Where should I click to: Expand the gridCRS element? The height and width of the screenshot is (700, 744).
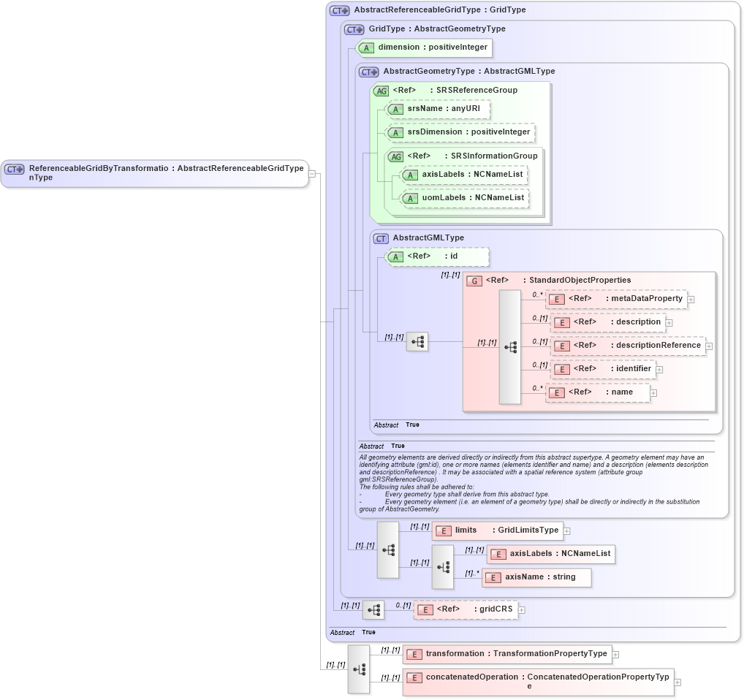pyautogui.click(x=522, y=610)
